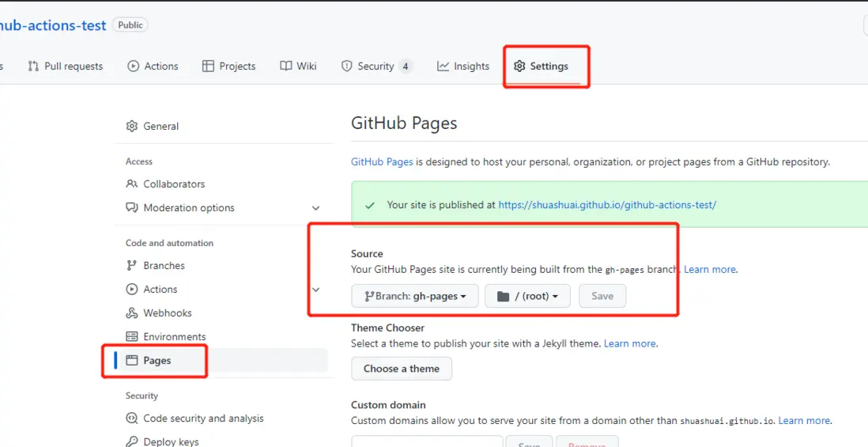Expand the sidebar Actions submenu chevron
This screenshot has width=868, height=447.
[x=315, y=290]
